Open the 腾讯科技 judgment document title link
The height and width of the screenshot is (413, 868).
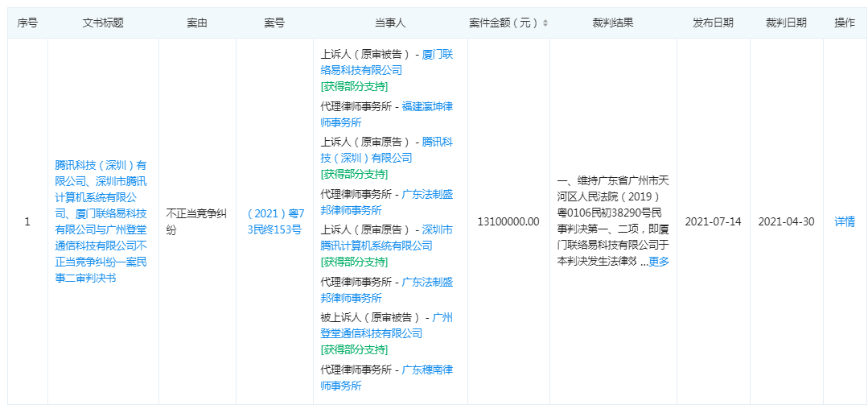(101, 221)
